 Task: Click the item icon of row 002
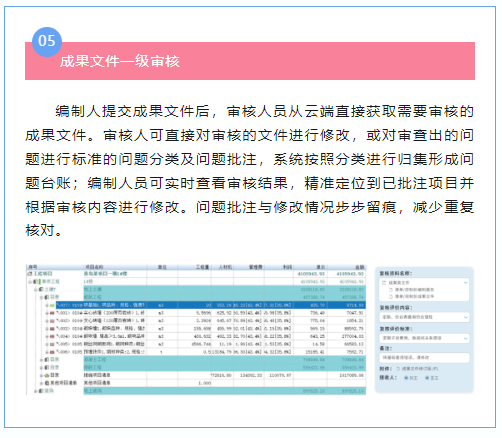pyautogui.click(x=52, y=321)
